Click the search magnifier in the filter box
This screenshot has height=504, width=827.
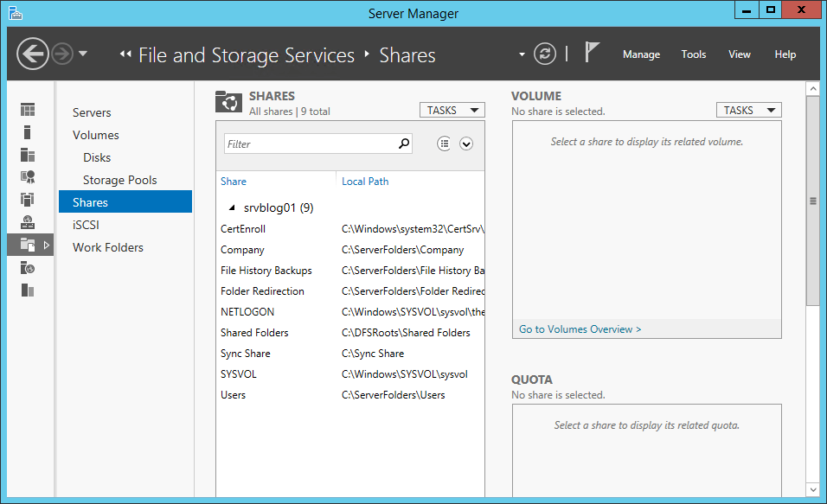[x=403, y=143]
